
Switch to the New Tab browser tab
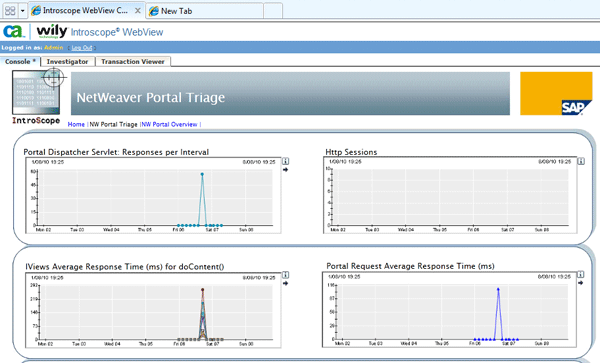point(205,11)
